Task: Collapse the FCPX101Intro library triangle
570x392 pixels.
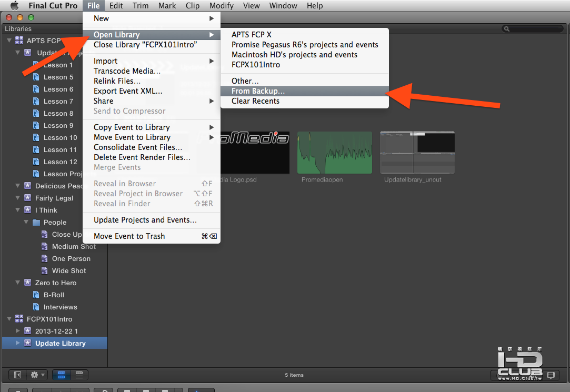Action: (9, 319)
